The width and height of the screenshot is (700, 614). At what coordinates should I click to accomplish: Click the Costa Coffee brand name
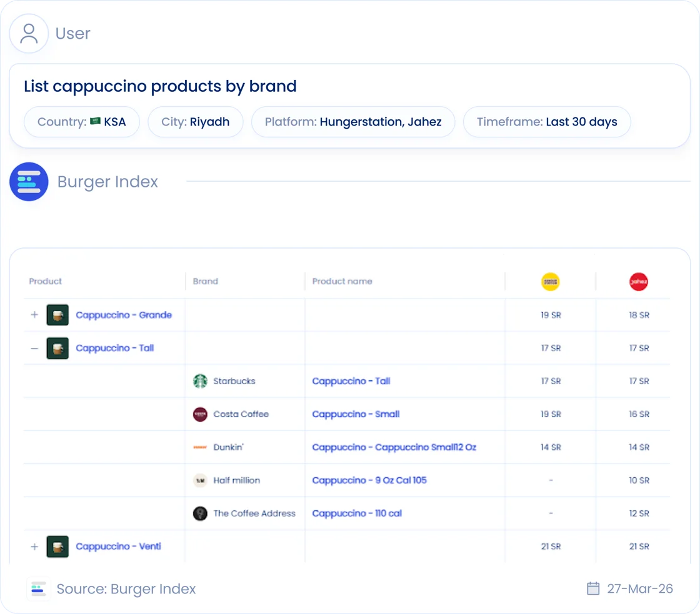click(x=241, y=414)
